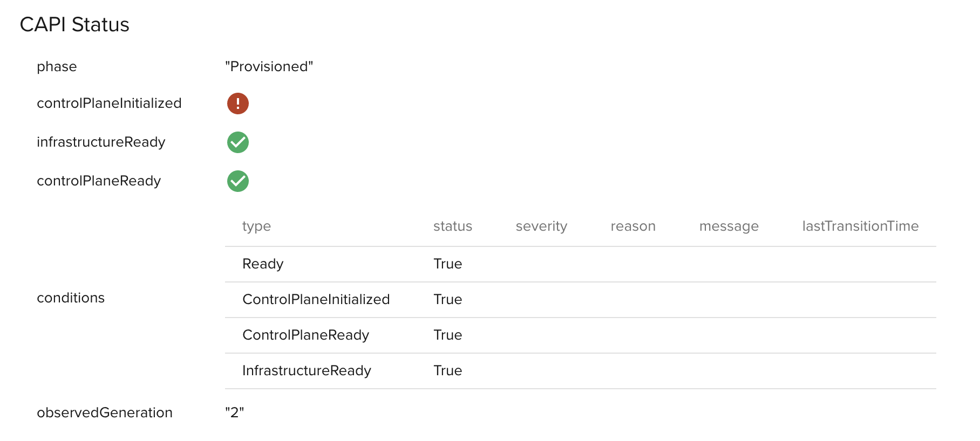Click the red error icon for controlPlaneInitialized
This screenshot has width=980, height=441.
[237, 103]
